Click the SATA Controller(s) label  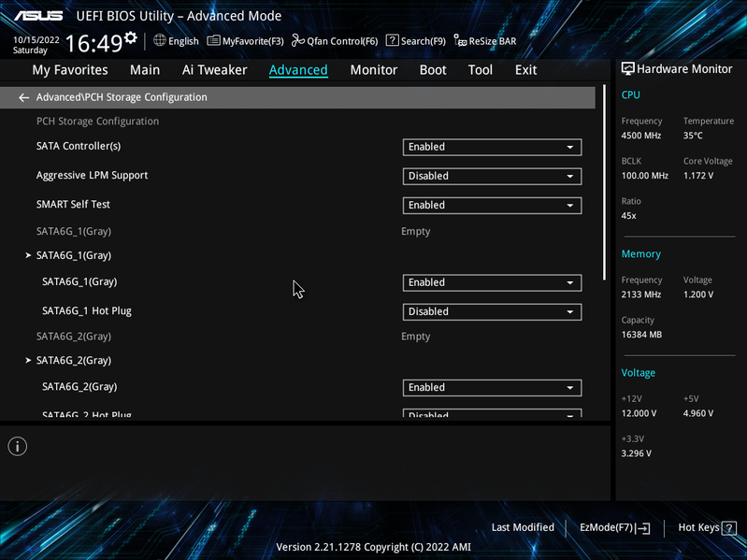[x=79, y=146]
